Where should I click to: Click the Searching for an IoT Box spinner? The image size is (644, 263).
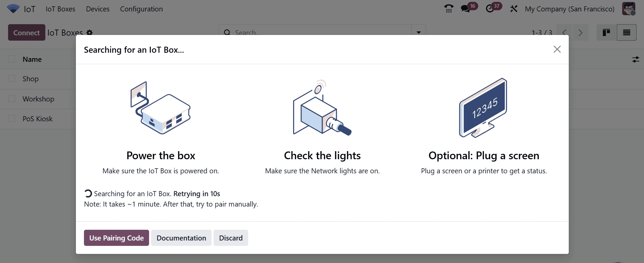coord(88,193)
